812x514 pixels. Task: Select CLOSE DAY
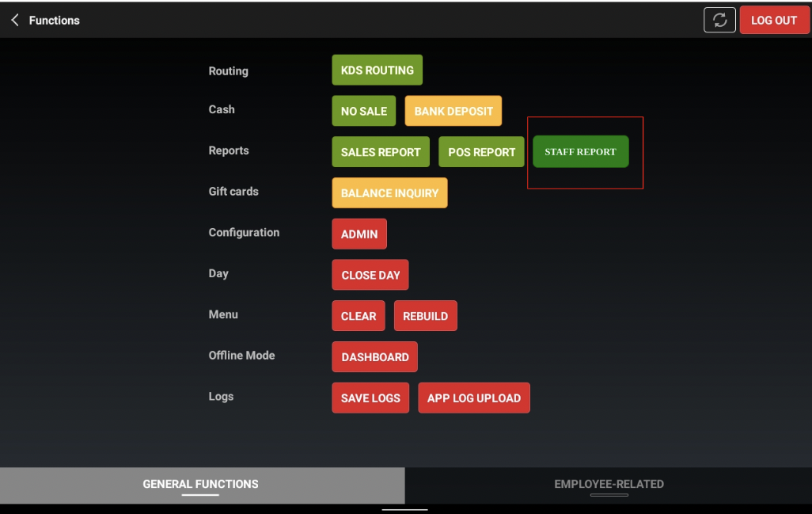coord(370,275)
